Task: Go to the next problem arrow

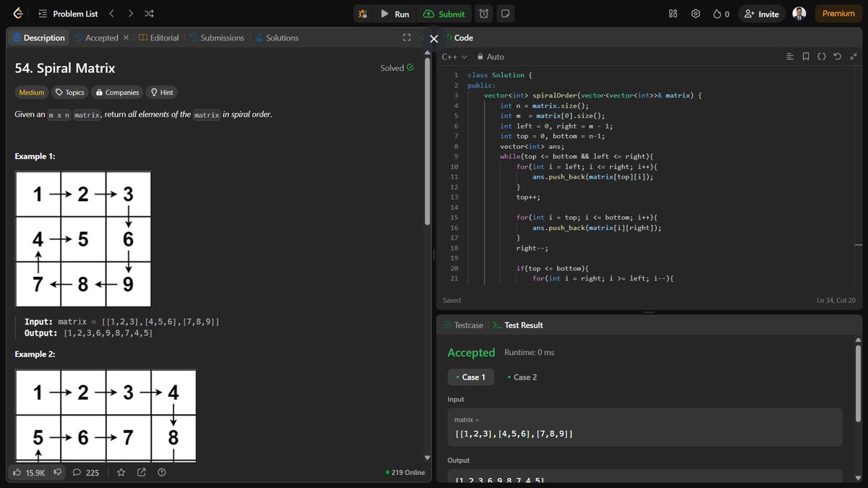Action: [130, 14]
